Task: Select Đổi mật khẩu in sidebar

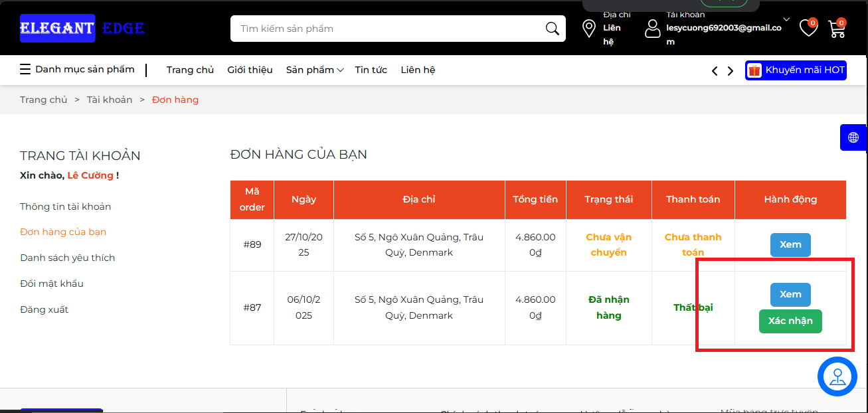Action: click(52, 284)
